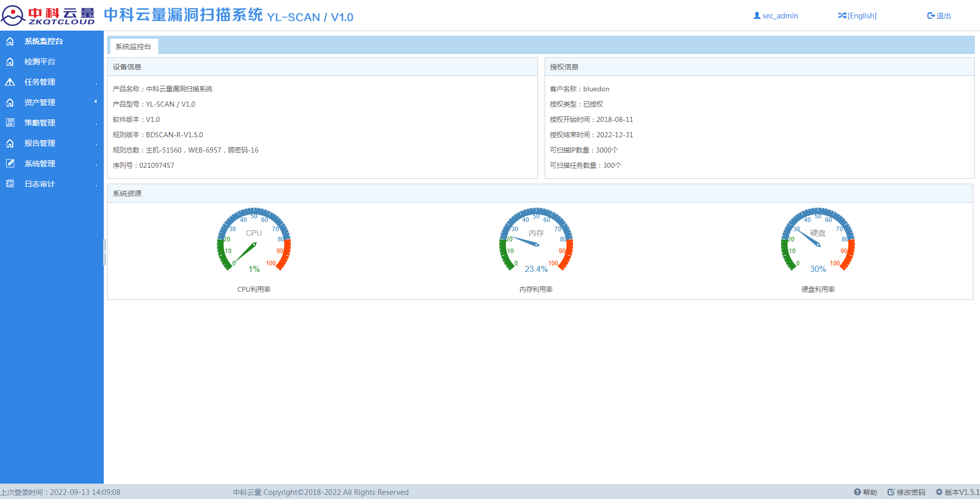The width and height of the screenshot is (980, 499).
Task: Click the logout arrow icon
Action: (931, 16)
